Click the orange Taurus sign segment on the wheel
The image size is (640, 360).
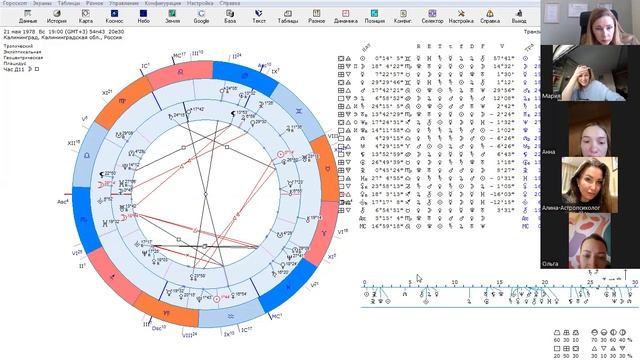[x=327, y=169]
